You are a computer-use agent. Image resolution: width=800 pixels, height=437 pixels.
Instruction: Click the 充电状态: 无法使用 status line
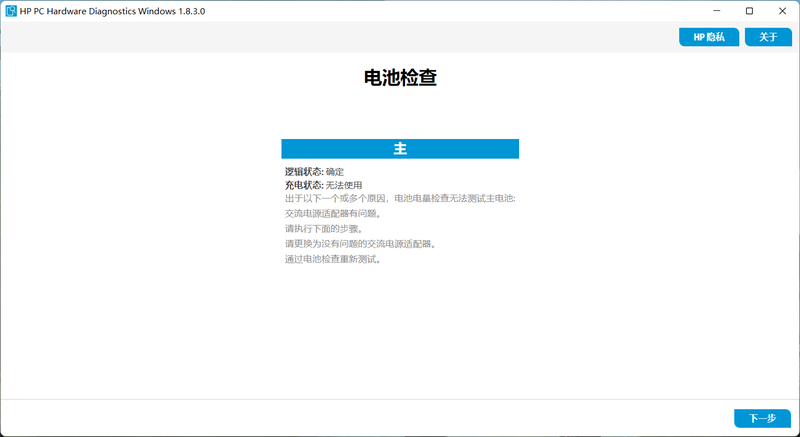click(x=323, y=185)
